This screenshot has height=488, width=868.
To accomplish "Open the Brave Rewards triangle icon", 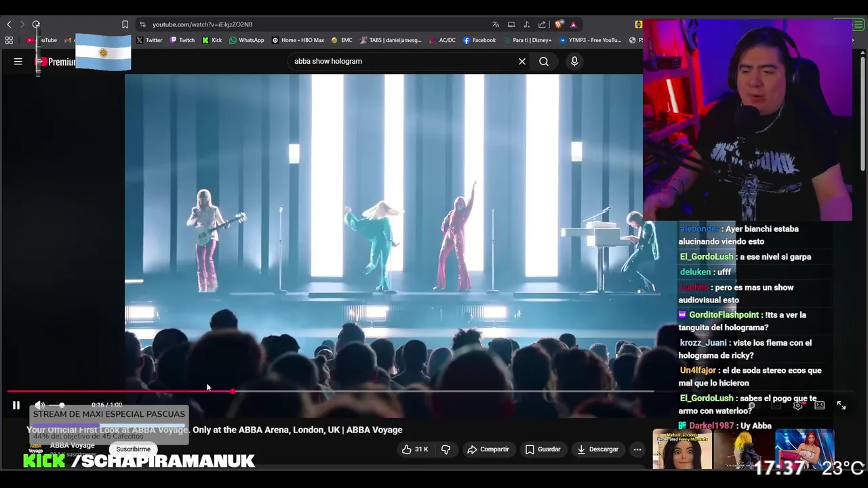I will 573,24.
